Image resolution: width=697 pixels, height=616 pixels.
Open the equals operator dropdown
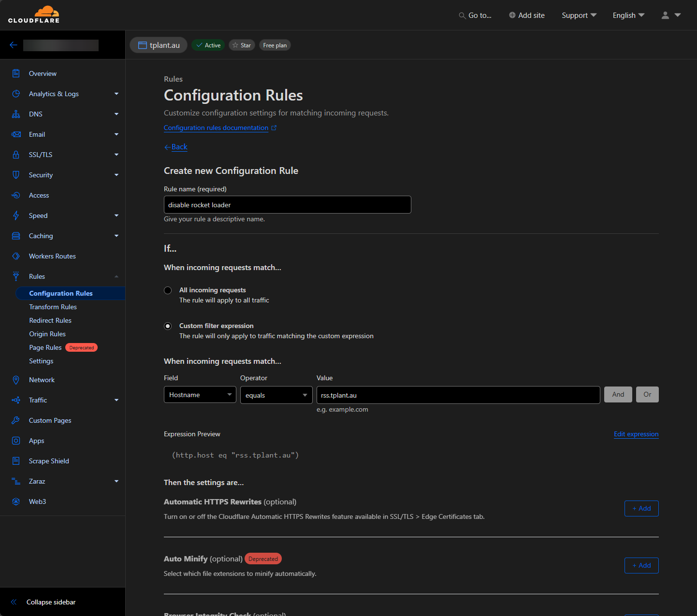[x=276, y=395]
